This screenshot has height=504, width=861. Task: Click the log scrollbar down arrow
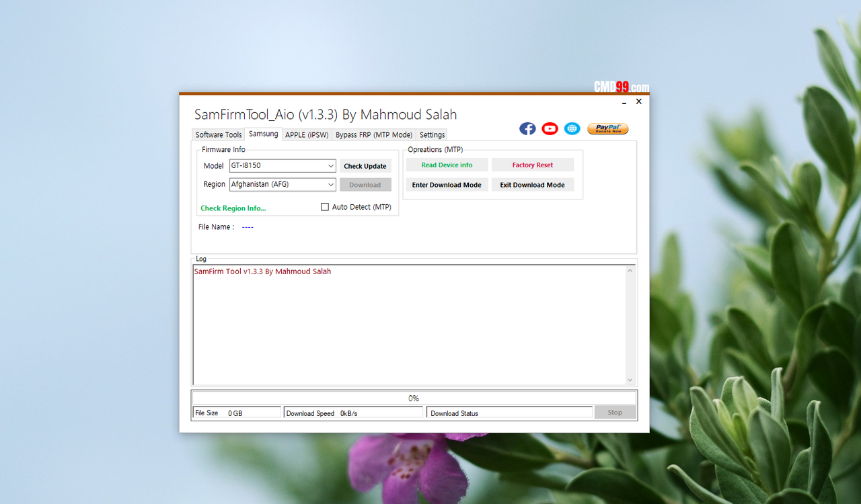coord(630,380)
